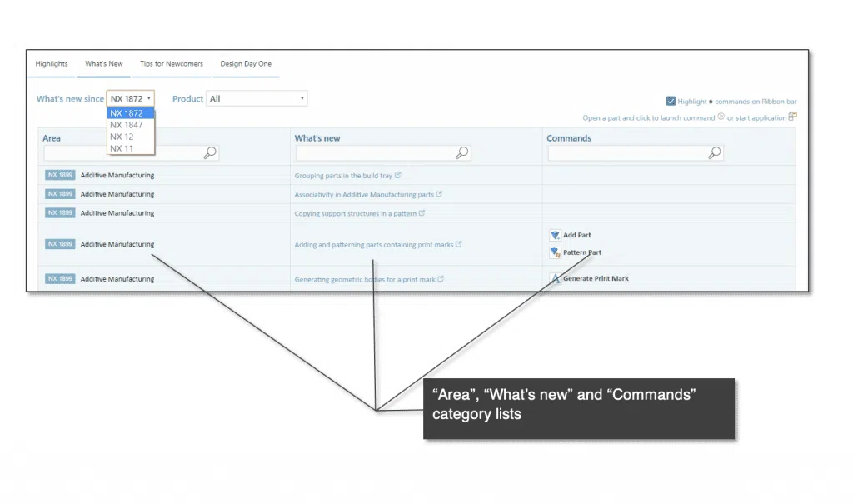Click the Generate Print Mark icon
This screenshot has width=853, height=504.
555,277
